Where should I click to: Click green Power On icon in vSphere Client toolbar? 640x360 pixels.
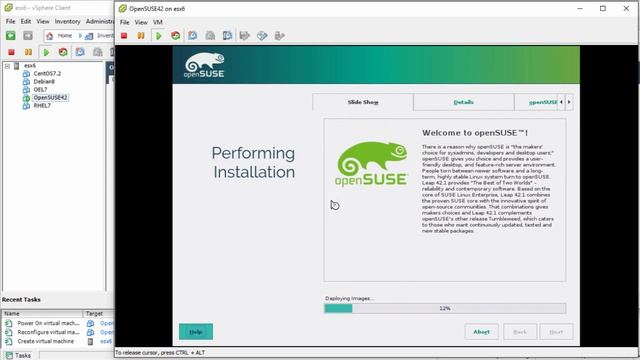(x=46, y=52)
